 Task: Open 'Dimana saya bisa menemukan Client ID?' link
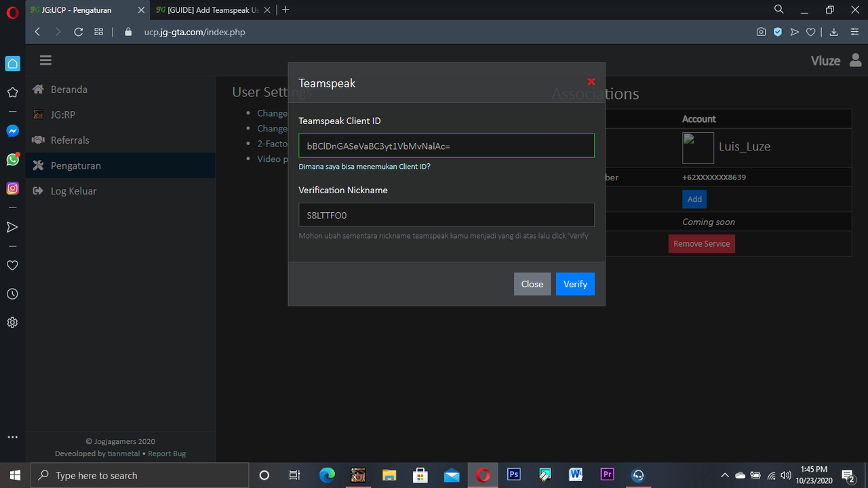[x=364, y=167]
